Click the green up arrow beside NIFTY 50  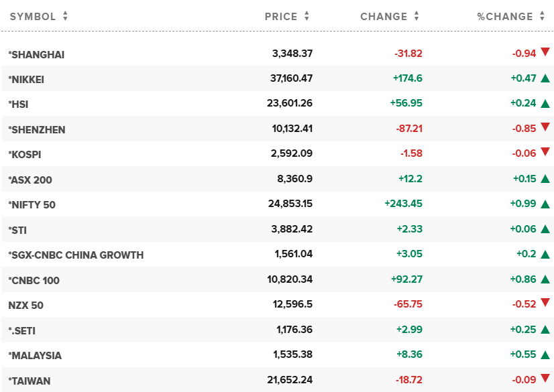coord(545,204)
